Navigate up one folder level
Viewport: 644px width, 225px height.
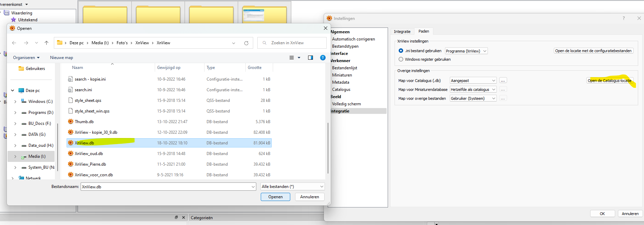[47, 43]
